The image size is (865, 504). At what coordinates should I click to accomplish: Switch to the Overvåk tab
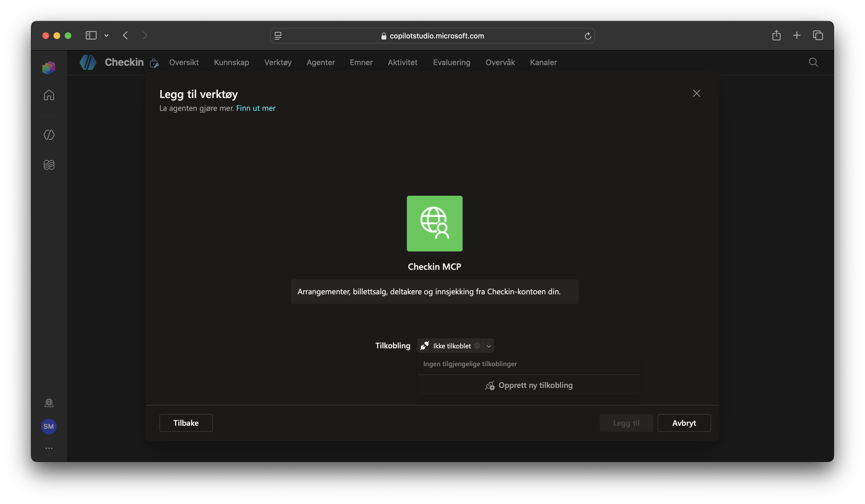[x=500, y=62]
